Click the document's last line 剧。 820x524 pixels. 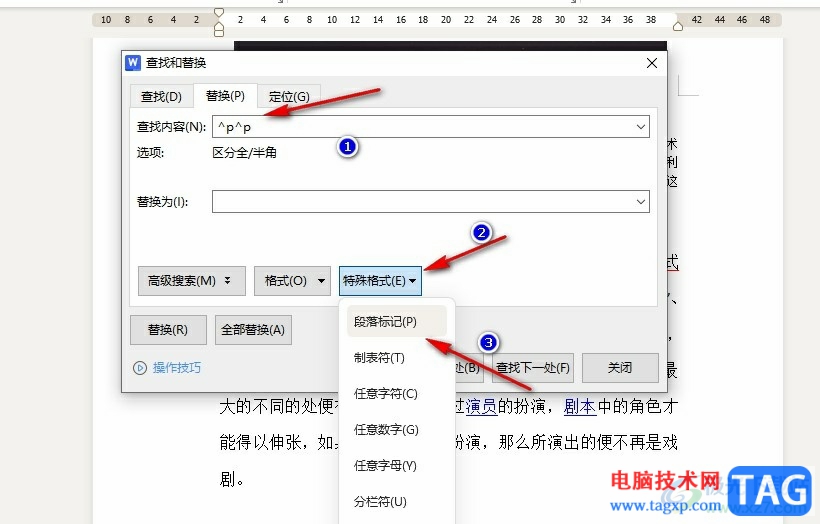(x=232, y=479)
